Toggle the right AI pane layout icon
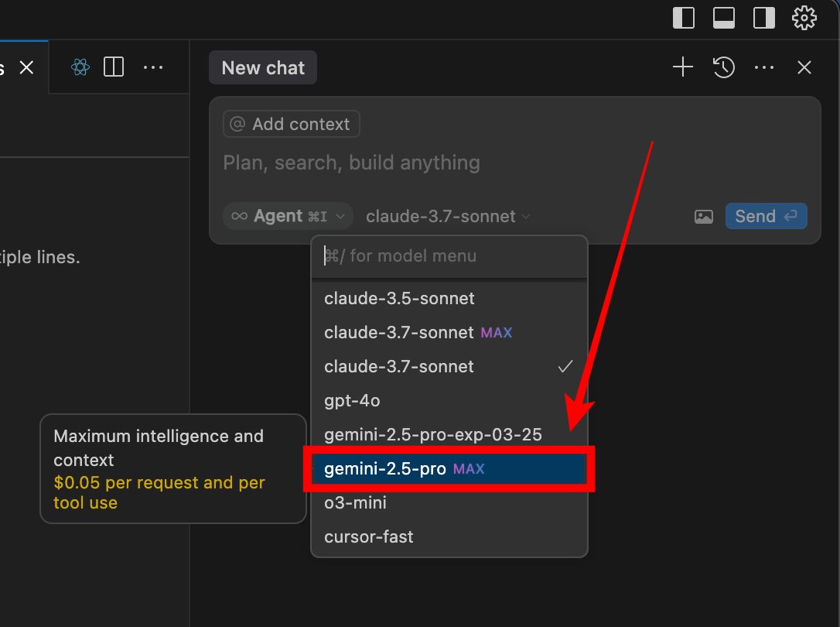This screenshot has height=627, width=840. coord(763,18)
